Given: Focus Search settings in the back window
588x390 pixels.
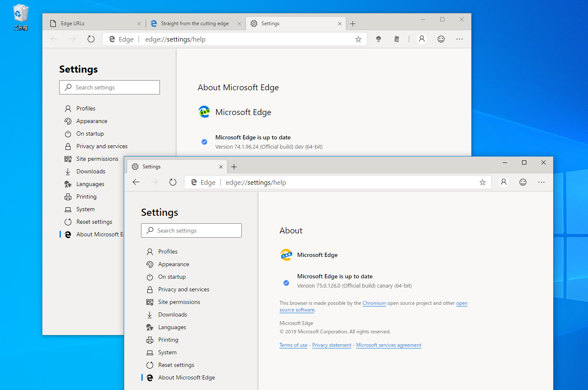Looking at the screenshot, I should click(110, 87).
